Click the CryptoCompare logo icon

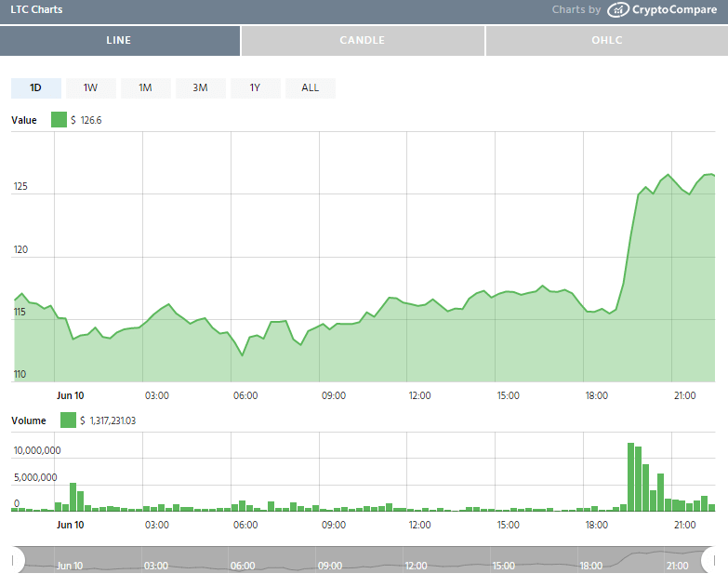click(x=618, y=10)
